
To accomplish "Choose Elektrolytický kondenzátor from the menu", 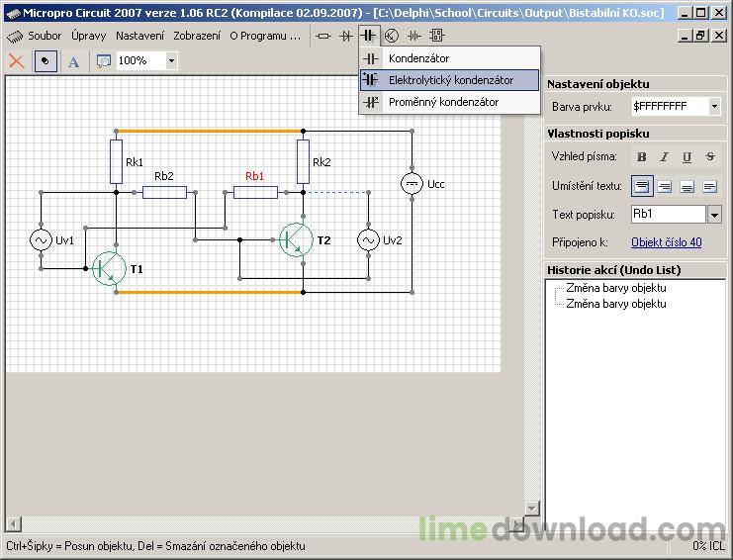I will click(x=450, y=80).
